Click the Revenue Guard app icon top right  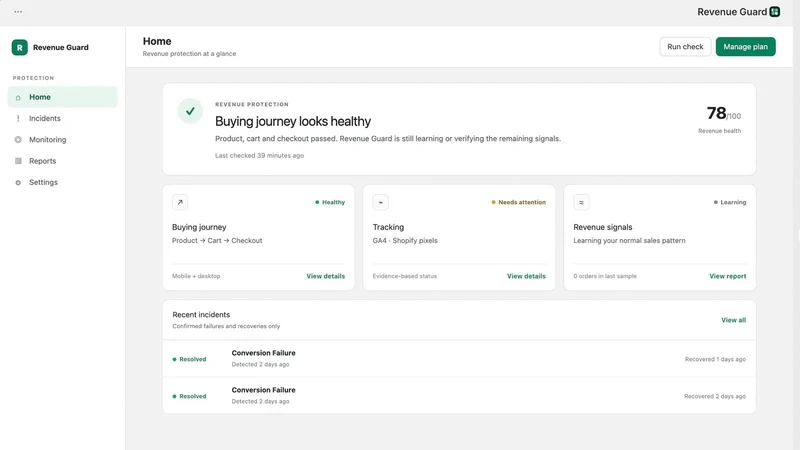(x=774, y=12)
